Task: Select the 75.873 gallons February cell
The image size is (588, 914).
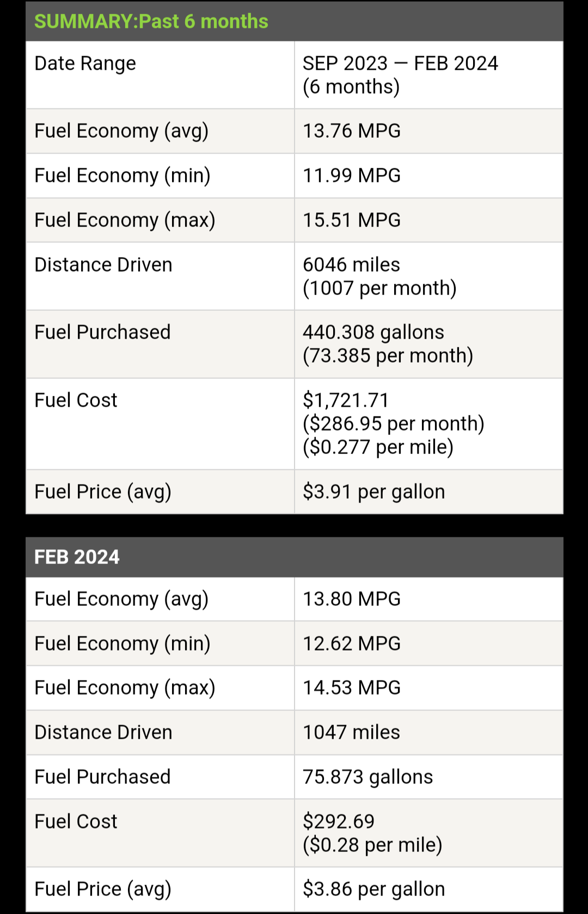Action: [x=368, y=777]
